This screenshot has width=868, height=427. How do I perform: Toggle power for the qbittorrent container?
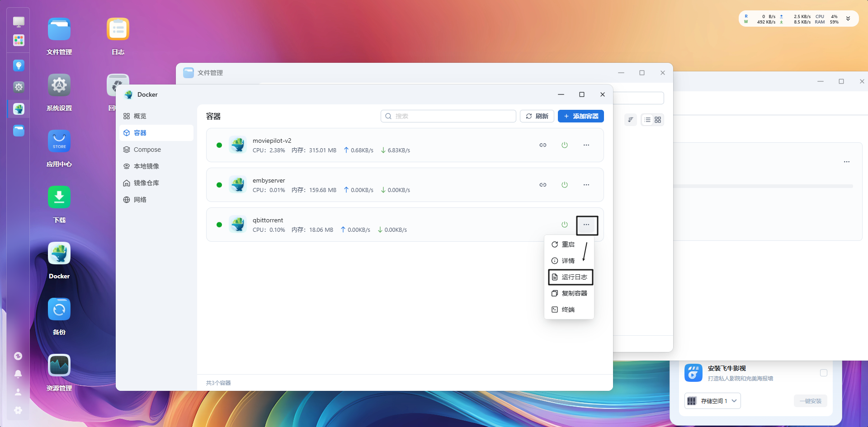(564, 225)
